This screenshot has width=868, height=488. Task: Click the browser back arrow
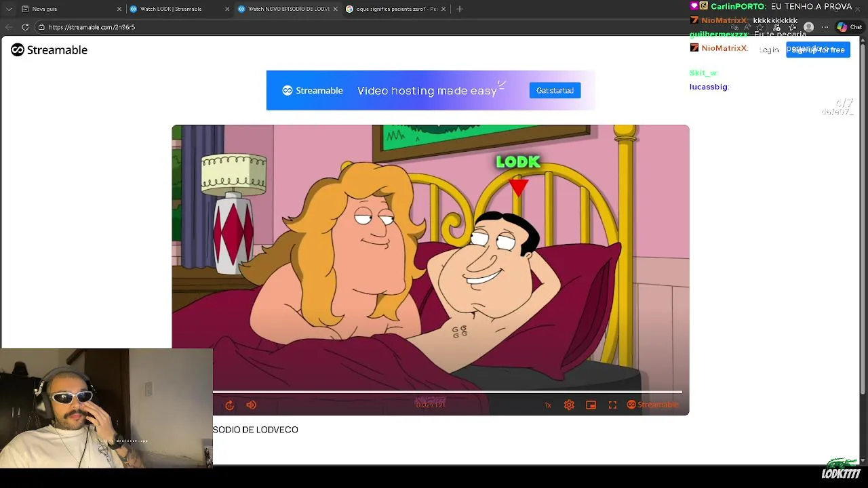click(x=9, y=27)
